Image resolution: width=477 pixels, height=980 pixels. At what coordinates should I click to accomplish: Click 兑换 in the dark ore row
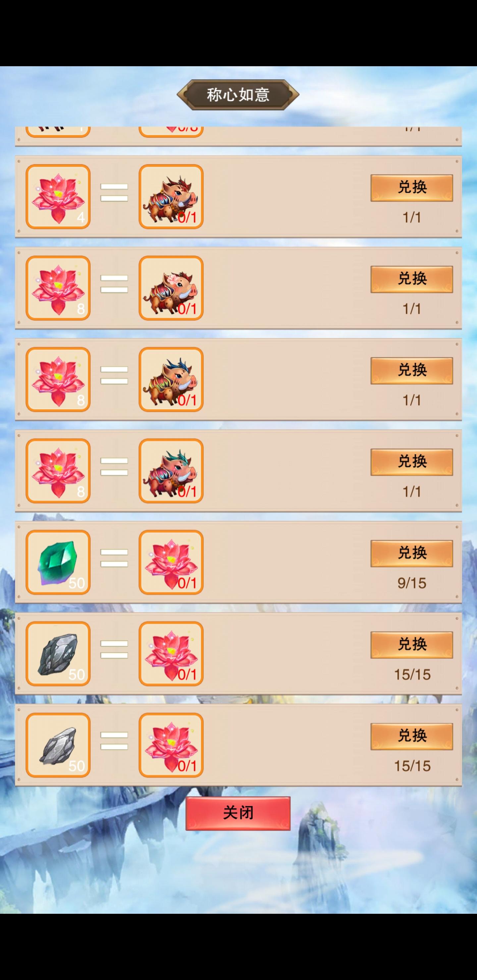411,645
